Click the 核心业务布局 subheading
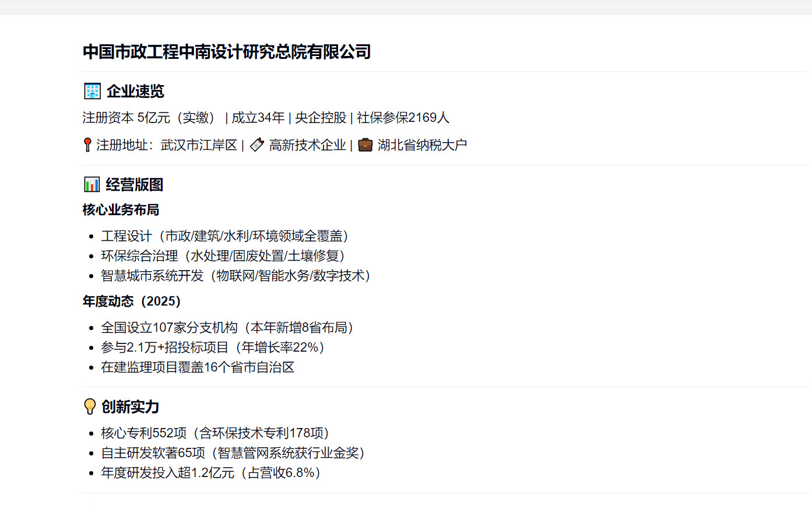 point(121,209)
